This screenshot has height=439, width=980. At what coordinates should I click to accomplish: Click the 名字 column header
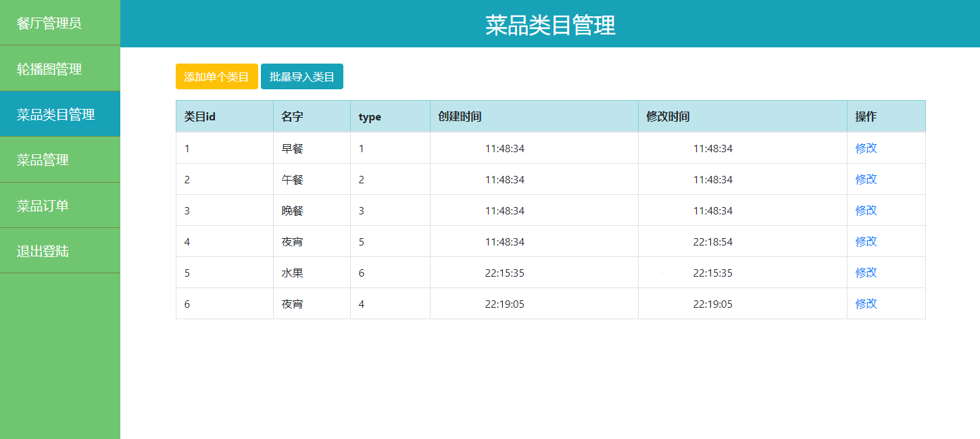tap(293, 116)
